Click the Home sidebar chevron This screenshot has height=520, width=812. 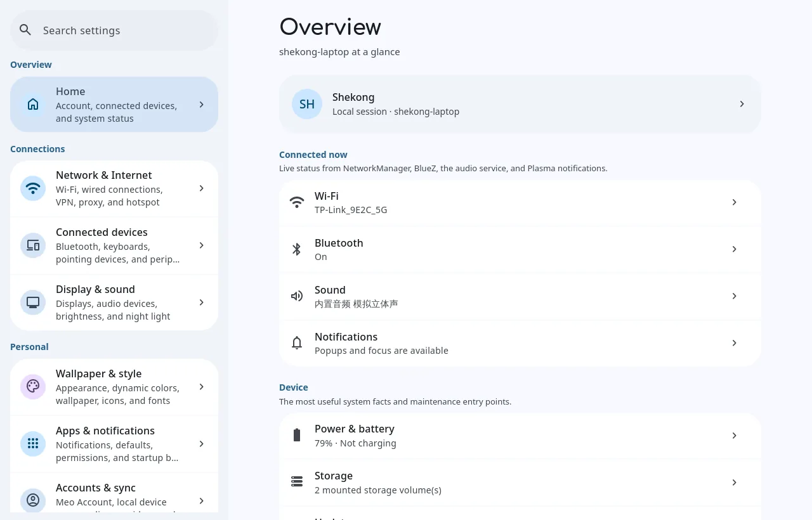tap(201, 105)
